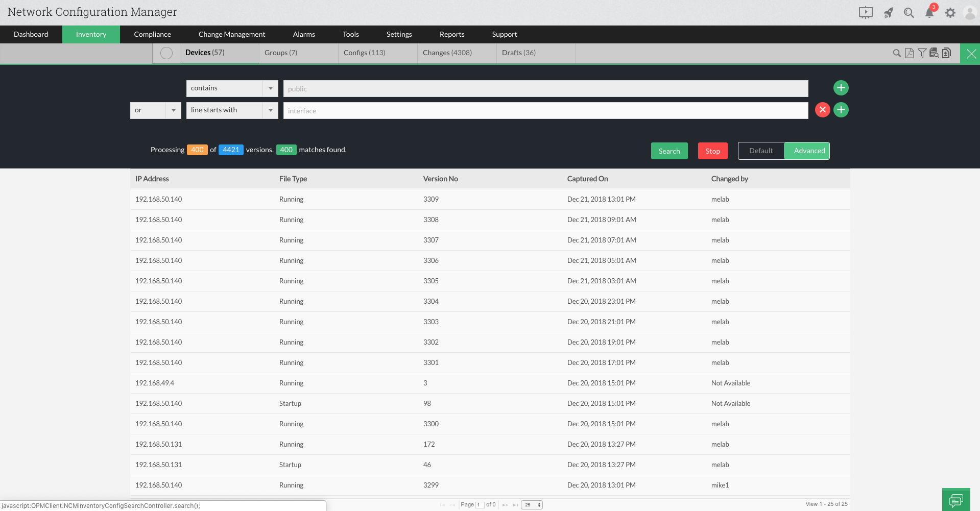Select the circular checkbox beside the tab bar

pyautogui.click(x=165, y=53)
